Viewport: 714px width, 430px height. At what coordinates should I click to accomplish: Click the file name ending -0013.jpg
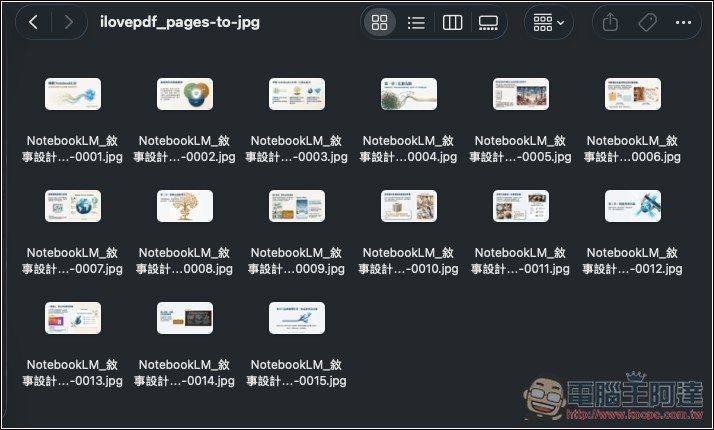click(x=72, y=373)
